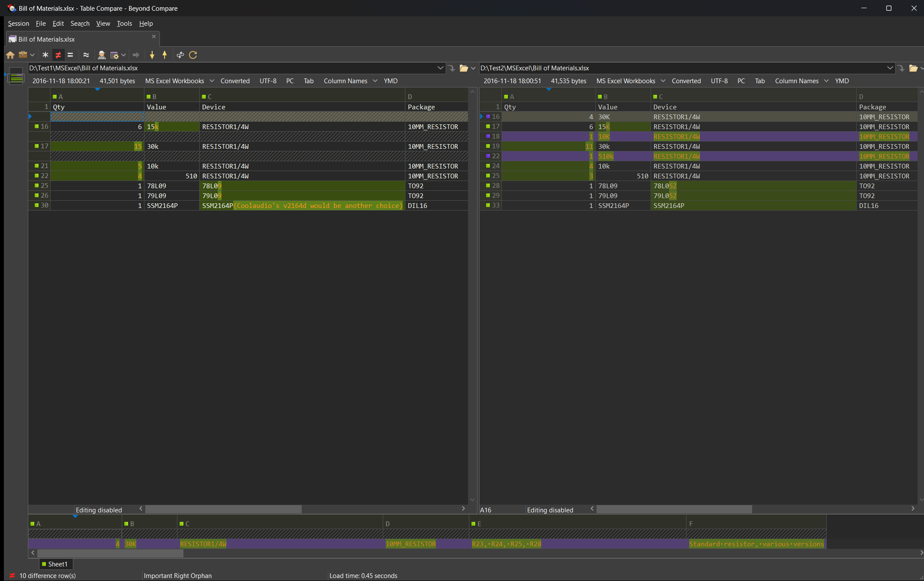Expand left file path history dropdown

point(440,68)
